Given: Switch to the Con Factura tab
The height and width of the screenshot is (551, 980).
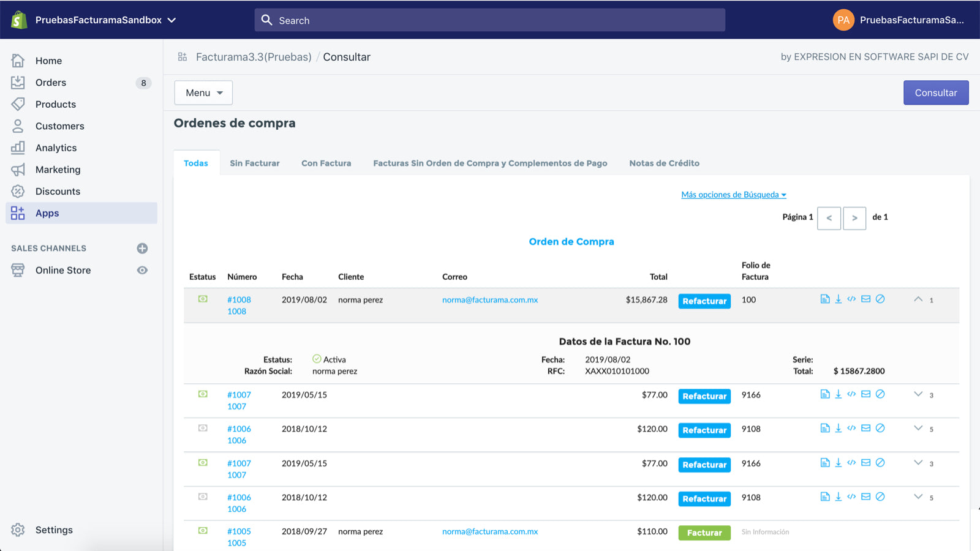Looking at the screenshot, I should point(326,163).
